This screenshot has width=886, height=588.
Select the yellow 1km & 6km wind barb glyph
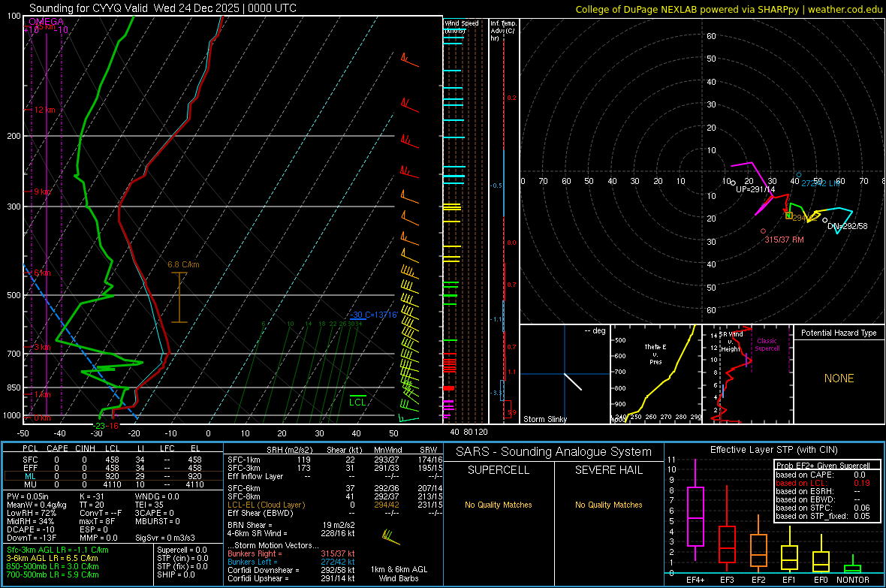(390, 536)
